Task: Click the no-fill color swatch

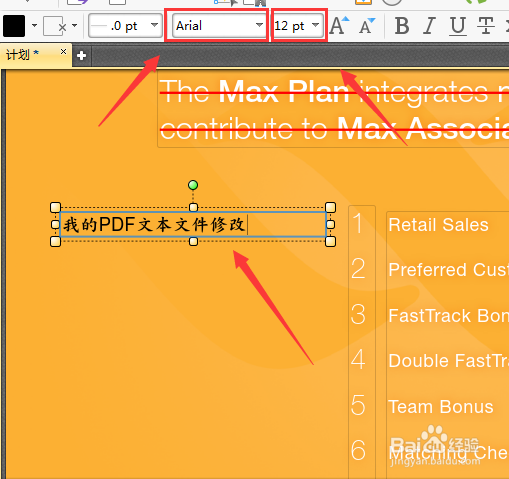Action: (55, 26)
